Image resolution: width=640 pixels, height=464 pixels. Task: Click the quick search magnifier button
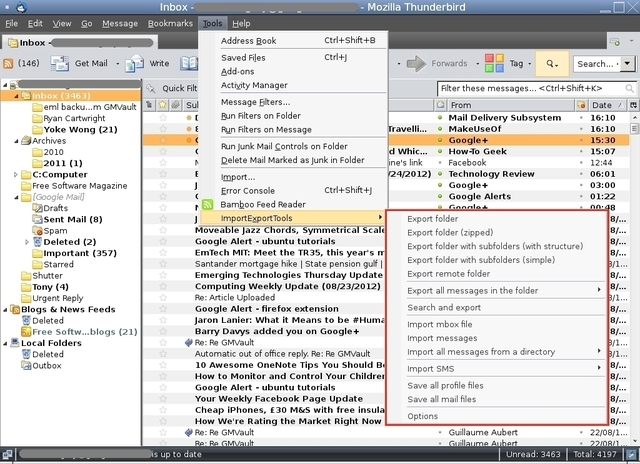click(x=552, y=64)
